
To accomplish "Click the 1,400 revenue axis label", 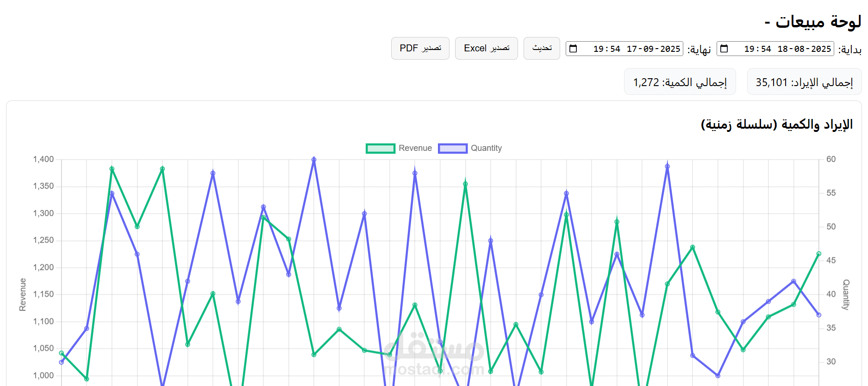I will tap(44, 159).
